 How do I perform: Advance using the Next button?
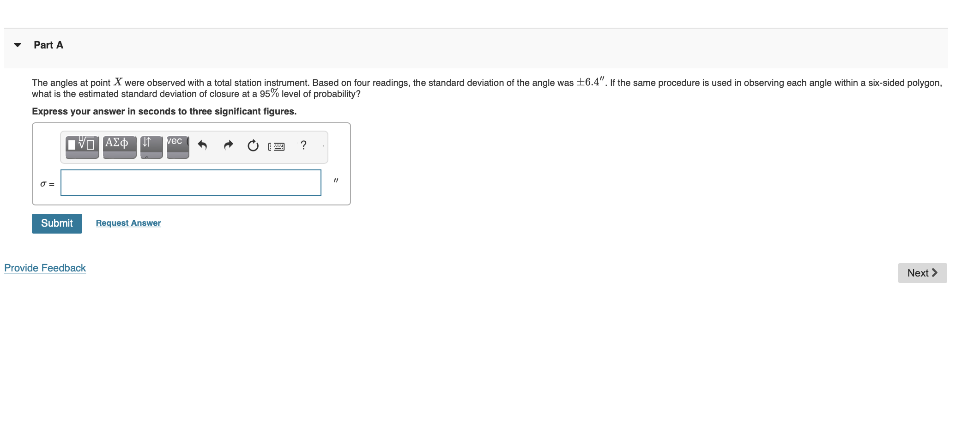tap(922, 273)
